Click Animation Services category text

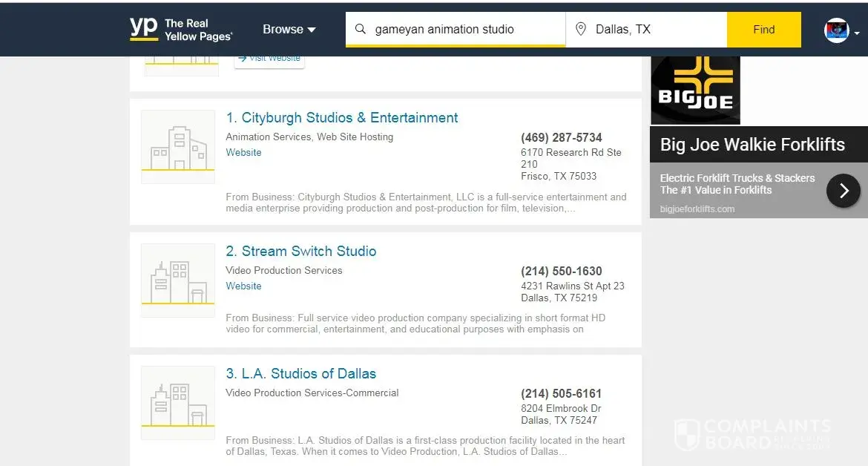point(269,137)
